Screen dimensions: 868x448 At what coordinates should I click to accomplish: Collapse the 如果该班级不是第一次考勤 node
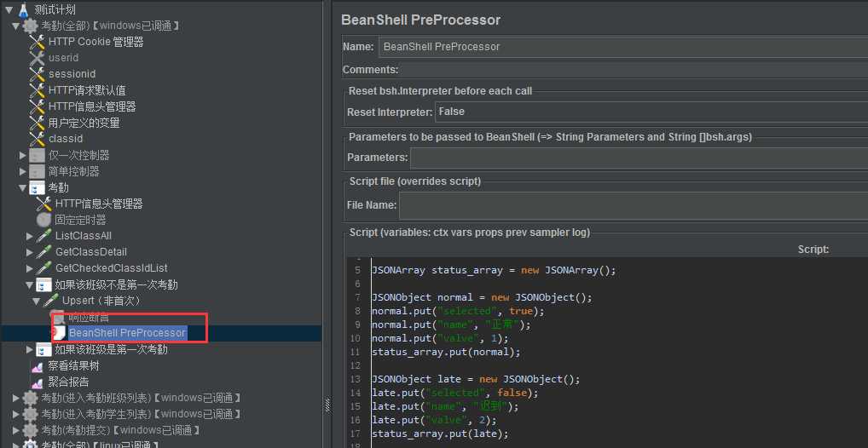point(29,284)
